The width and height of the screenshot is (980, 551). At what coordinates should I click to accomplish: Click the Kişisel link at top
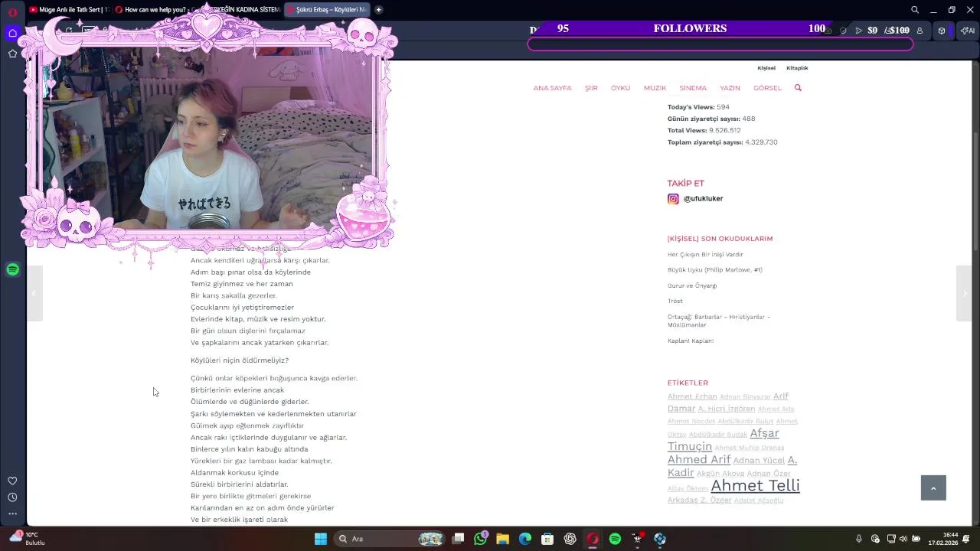pos(766,68)
